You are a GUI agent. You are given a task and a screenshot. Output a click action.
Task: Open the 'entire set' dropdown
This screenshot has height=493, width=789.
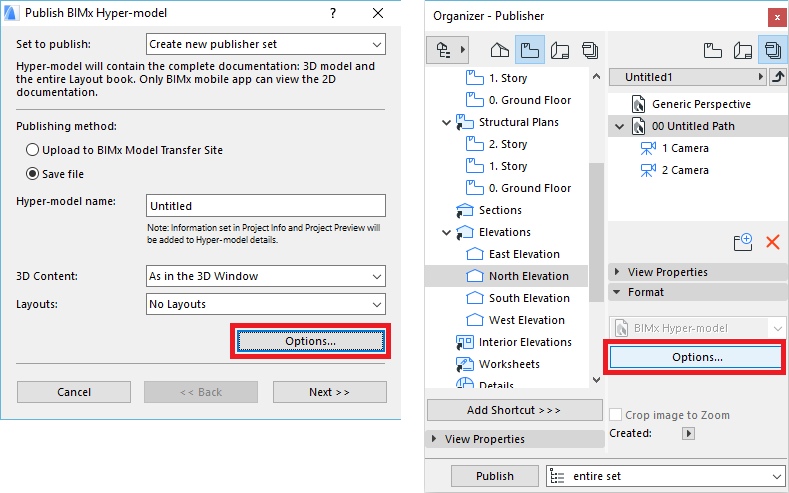[x=666, y=476]
